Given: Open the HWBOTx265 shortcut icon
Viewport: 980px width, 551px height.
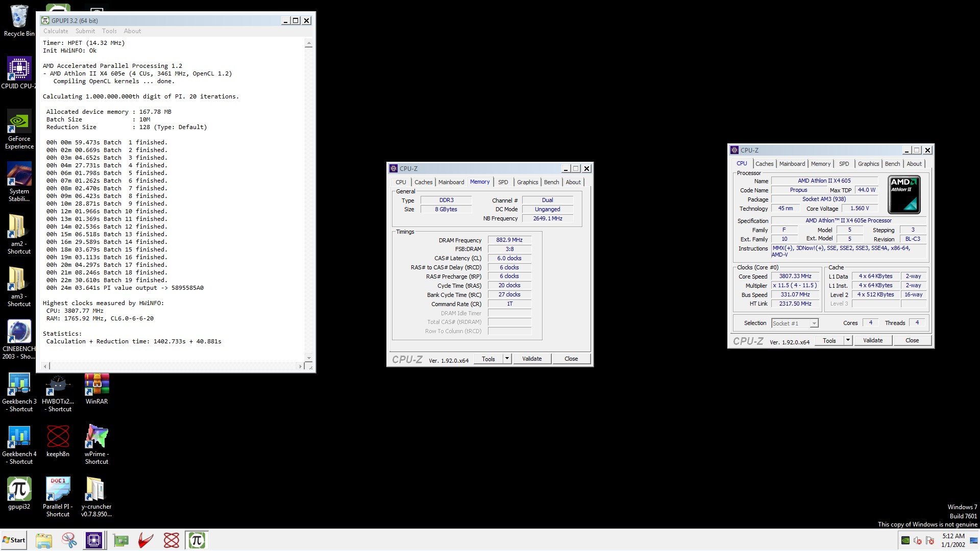Looking at the screenshot, I should 58,392.
